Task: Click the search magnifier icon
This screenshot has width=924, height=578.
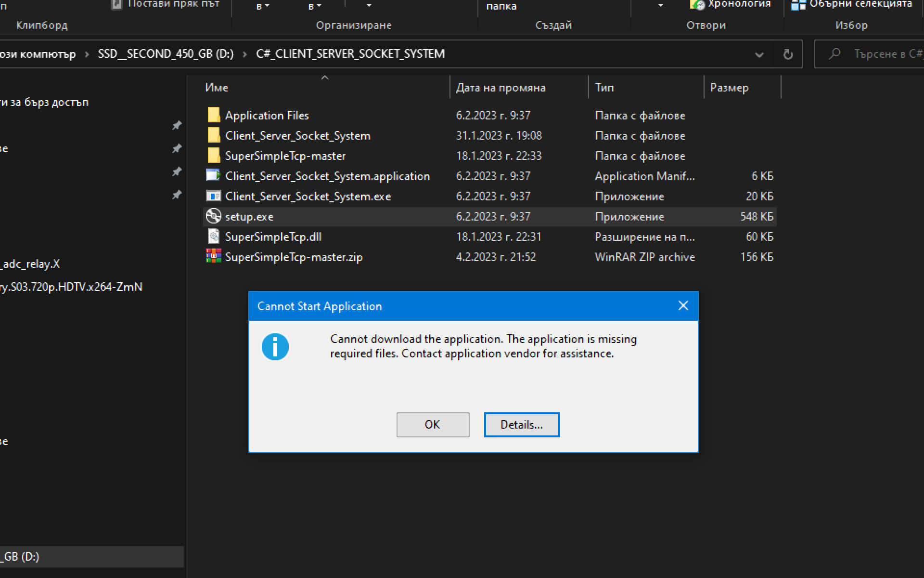Action: point(834,54)
